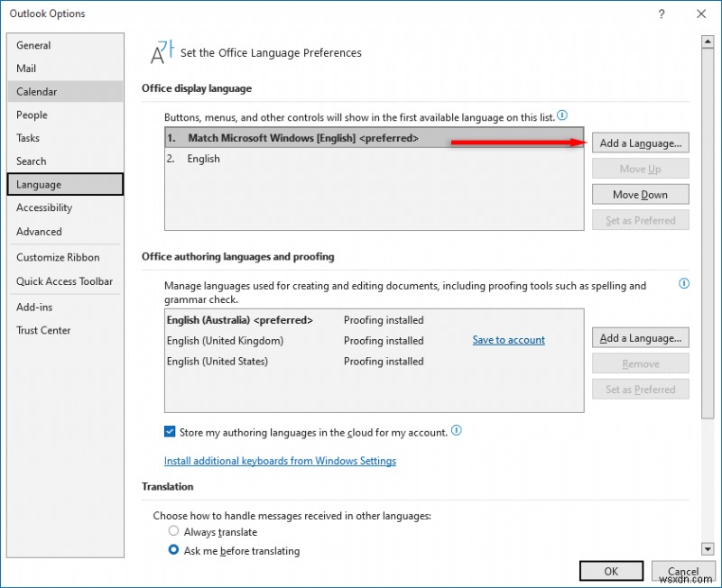This screenshot has height=588, width=722.
Task: Select Quick Access Toolbar category
Action: pos(65,281)
